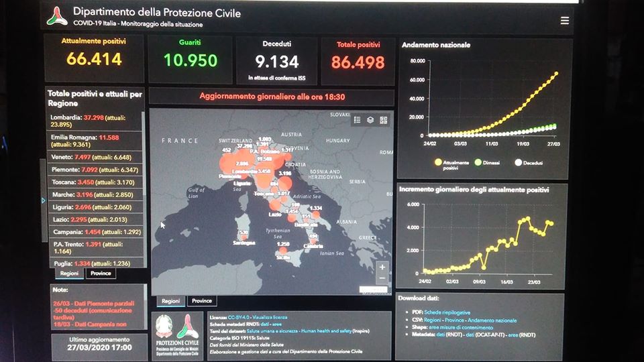Viewport: 644px width, 362px height.
Task: Switch to the Province tab below the map
Action: point(202,301)
